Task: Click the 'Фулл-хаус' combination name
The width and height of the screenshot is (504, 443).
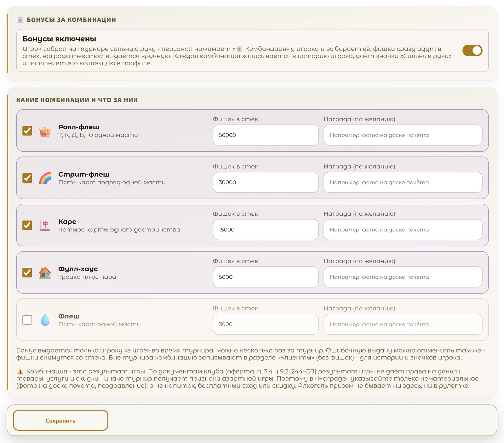Action: [78, 269]
